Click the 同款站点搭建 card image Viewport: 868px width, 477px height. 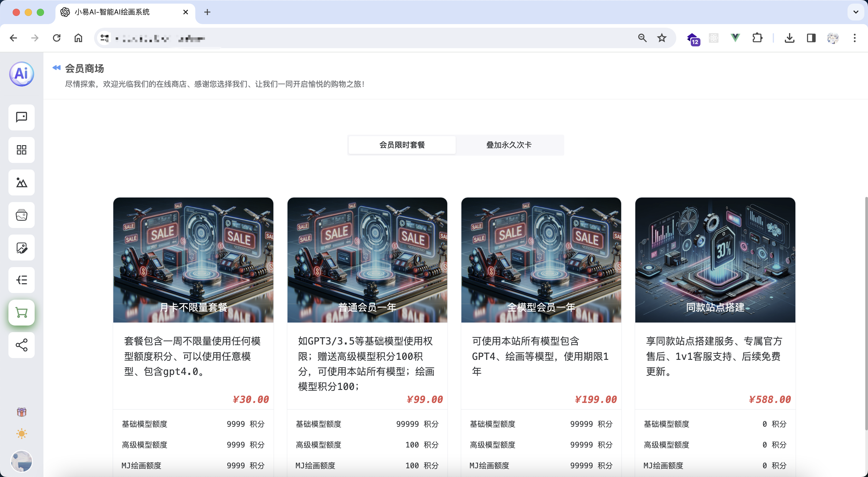click(x=715, y=260)
